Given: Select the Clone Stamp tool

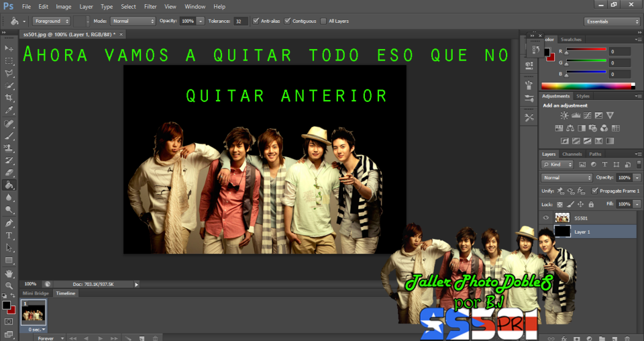Looking at the screenshot, I should (9, 148).
